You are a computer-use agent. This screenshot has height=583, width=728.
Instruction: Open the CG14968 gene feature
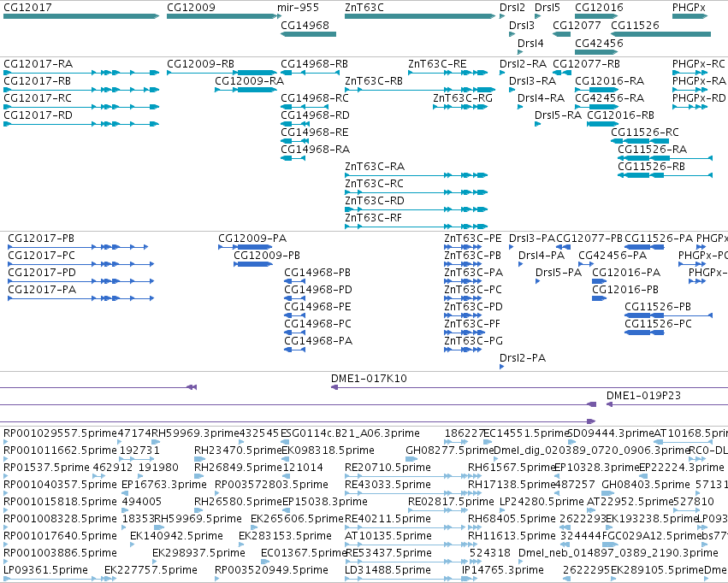308,34
